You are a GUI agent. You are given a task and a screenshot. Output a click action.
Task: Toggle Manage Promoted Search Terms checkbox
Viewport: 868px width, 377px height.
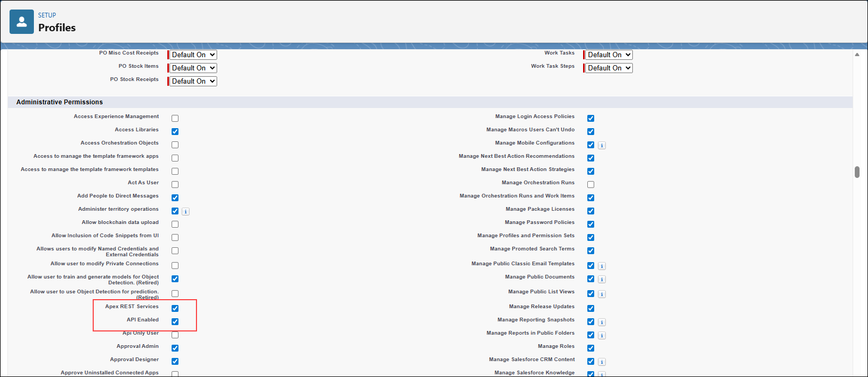[x=591, y=251]
